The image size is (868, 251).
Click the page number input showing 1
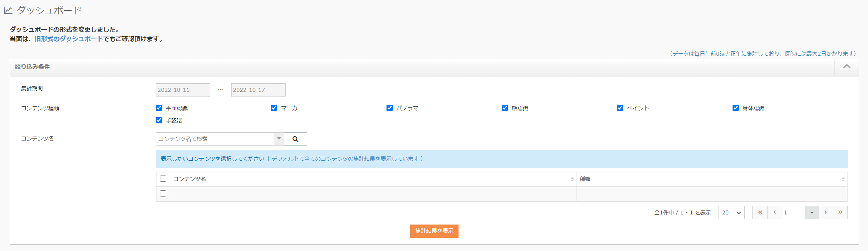pyautogui.click(x=793, y=212)
